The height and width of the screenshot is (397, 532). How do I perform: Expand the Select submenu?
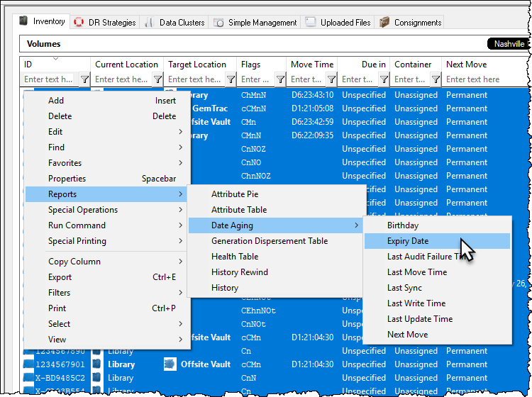106,324
